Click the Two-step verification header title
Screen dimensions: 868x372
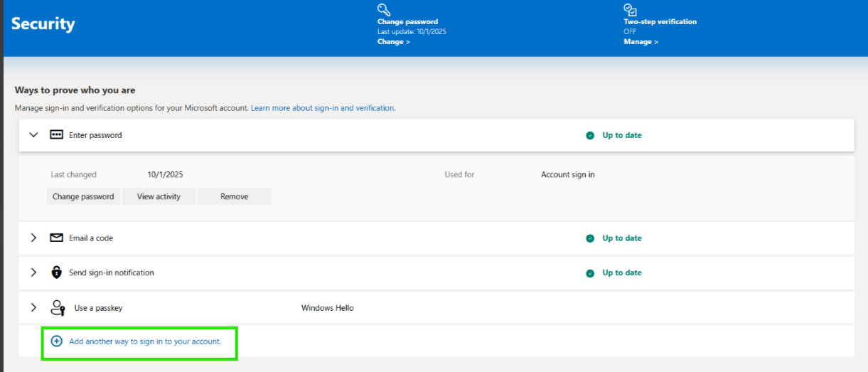(x=660, y=22)
